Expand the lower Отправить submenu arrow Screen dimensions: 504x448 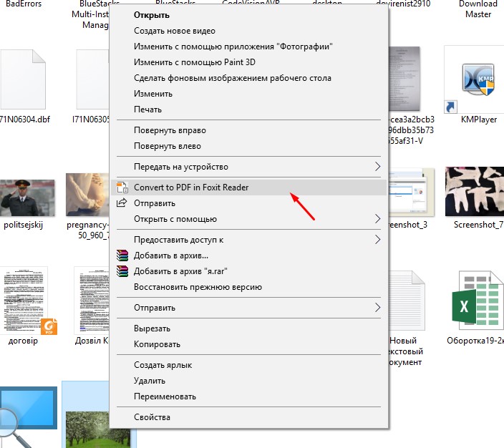click(x=377, y=308)
